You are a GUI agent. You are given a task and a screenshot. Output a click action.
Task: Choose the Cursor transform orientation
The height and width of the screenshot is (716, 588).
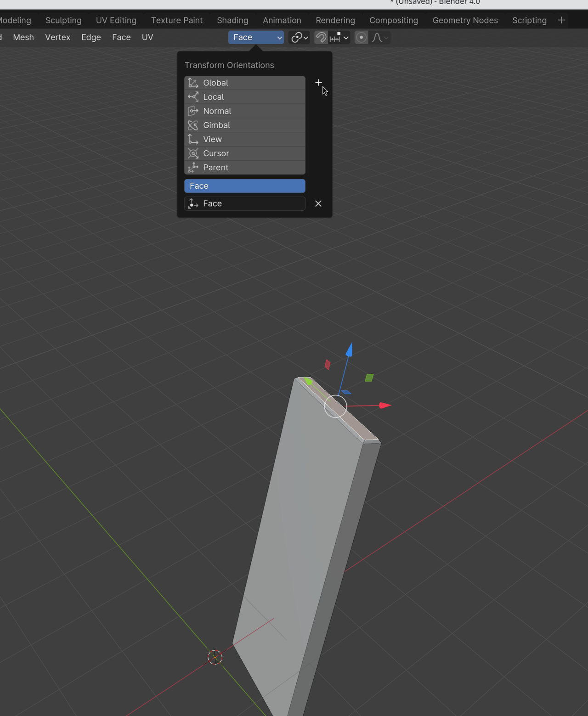point(245,153)
